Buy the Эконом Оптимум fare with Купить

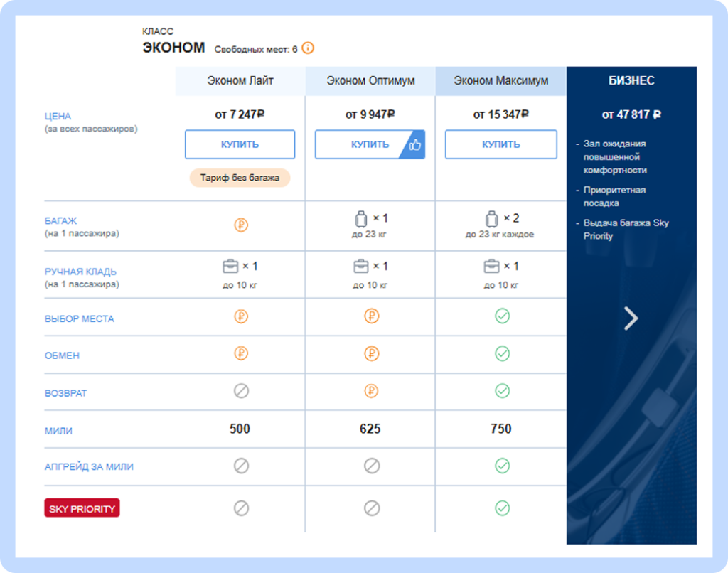pyautogui.click(x=370, y=144)
